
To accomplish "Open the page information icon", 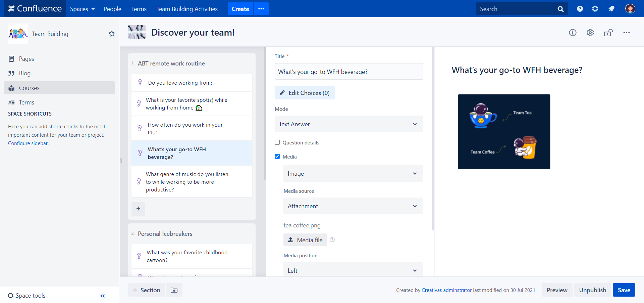I will tap(573, 33).
